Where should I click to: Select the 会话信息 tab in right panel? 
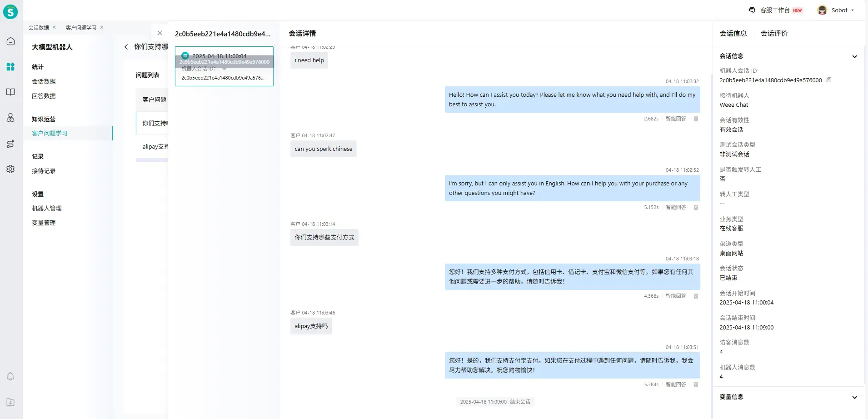click(x=733, y=33)
